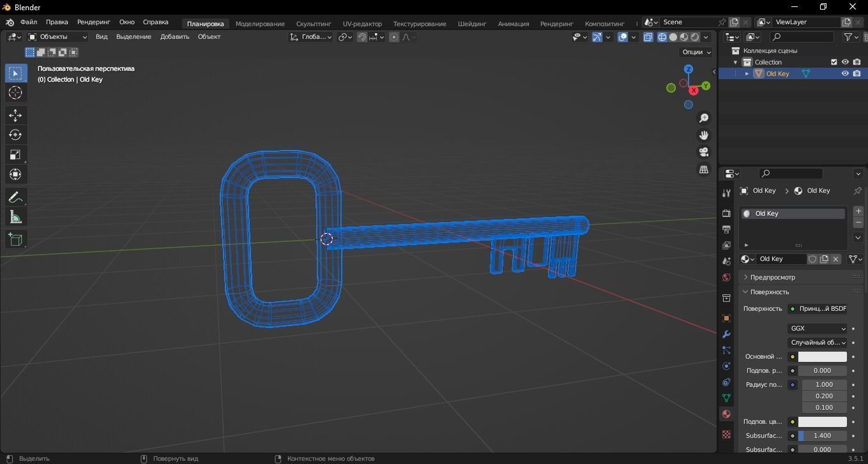Switch to Material Preview shading
This screenshot has width=868, height=464.
[684, 37]
